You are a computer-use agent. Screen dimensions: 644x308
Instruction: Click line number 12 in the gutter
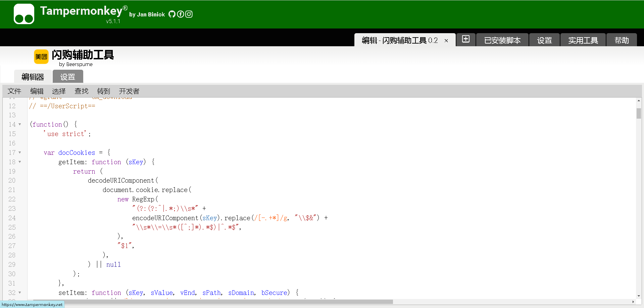[12, 106]
